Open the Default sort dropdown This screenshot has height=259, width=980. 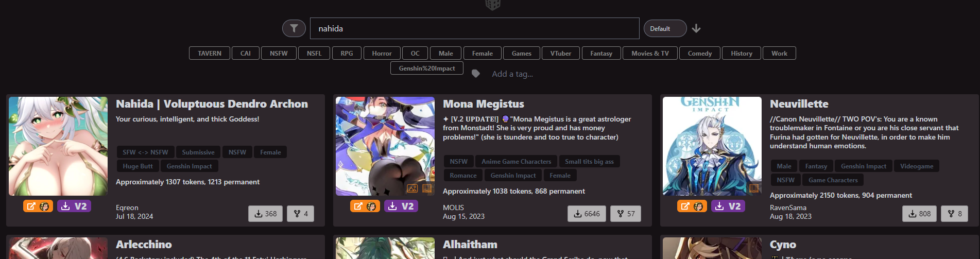(x=665, y=28)
